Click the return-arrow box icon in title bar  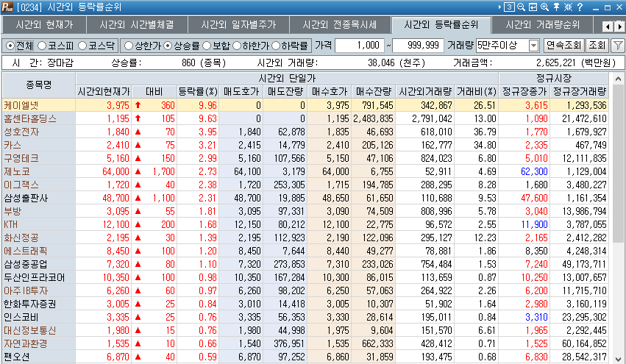click(533, 7)
